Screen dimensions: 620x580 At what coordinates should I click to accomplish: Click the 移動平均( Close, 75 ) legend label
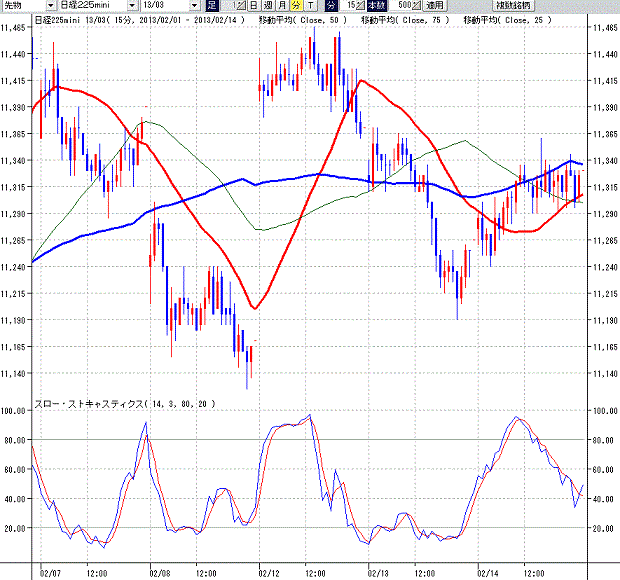[x=405, y=20]
